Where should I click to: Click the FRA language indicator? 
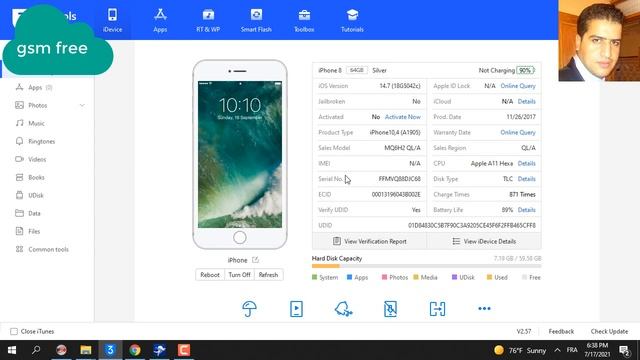pyautogui.click(x=572, y=350)
